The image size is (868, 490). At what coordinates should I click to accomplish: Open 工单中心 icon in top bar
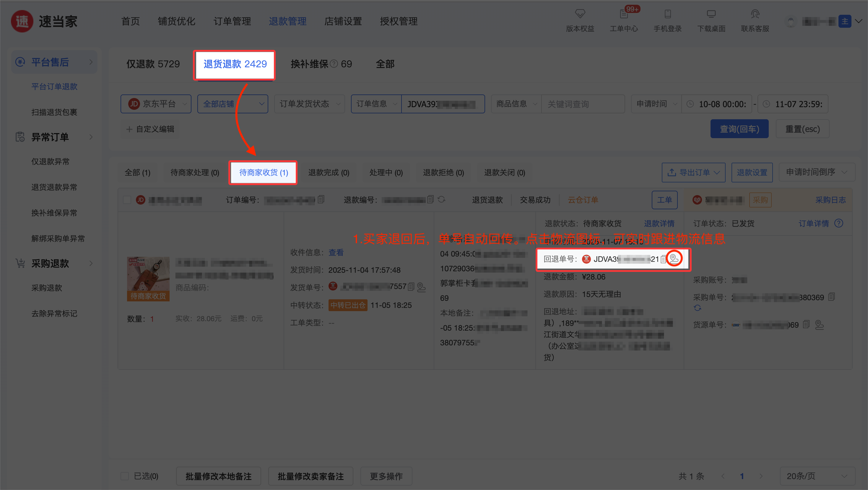tap(624, 14)
